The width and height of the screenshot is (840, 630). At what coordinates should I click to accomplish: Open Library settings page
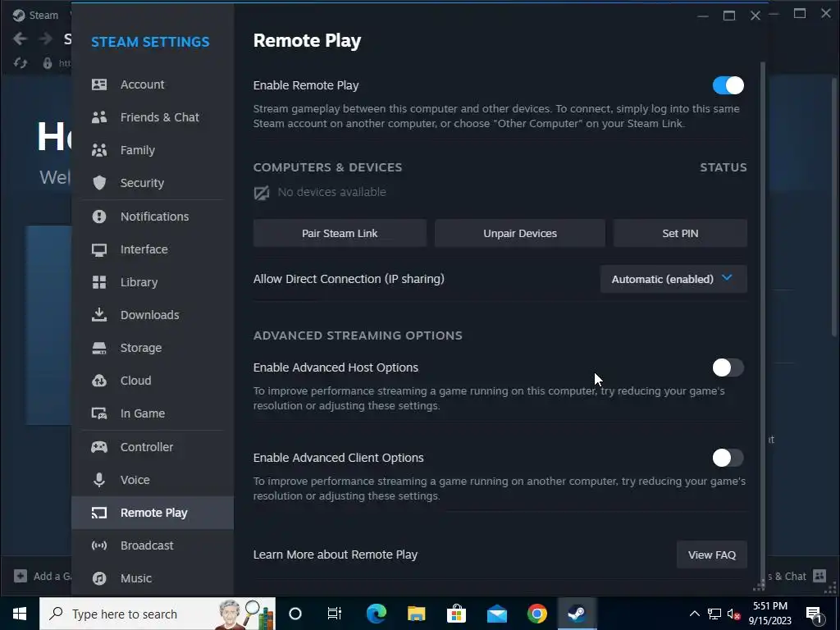tap(152, 282)
